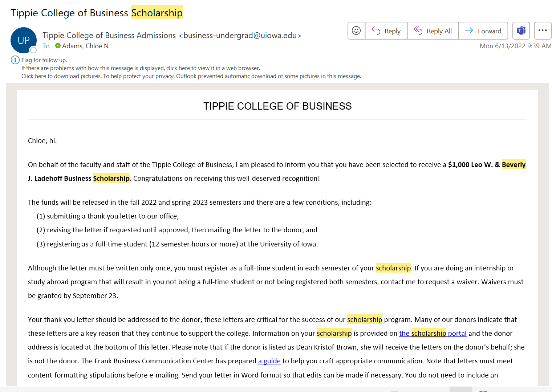
Task: Forward this email message
Action: (x=483, y=31)
